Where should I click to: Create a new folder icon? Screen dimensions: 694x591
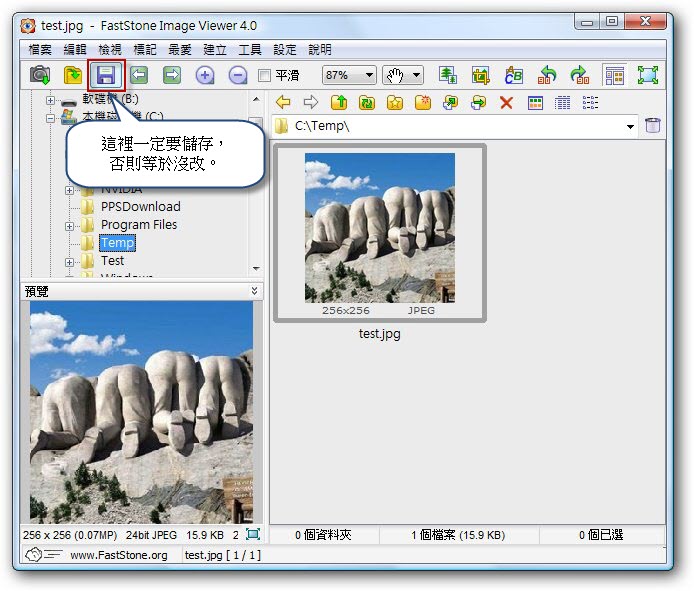(x=423, y=103)
